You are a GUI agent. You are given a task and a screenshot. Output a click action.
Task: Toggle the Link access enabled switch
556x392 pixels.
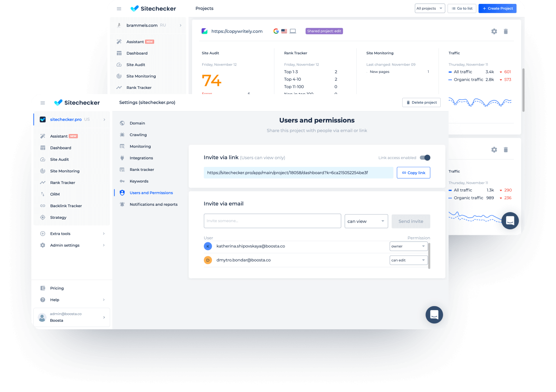point(425,158)
